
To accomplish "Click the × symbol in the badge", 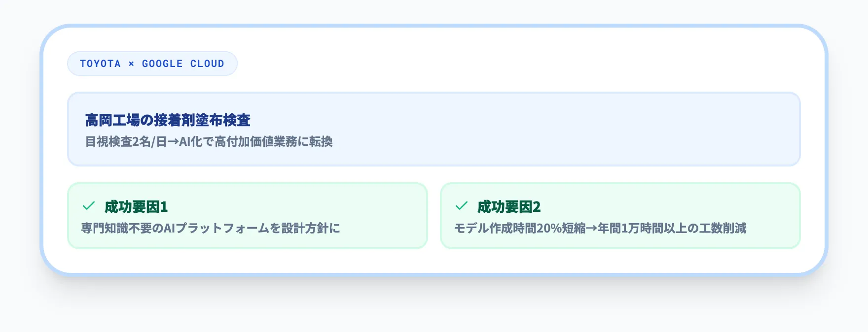I will 131,64.
